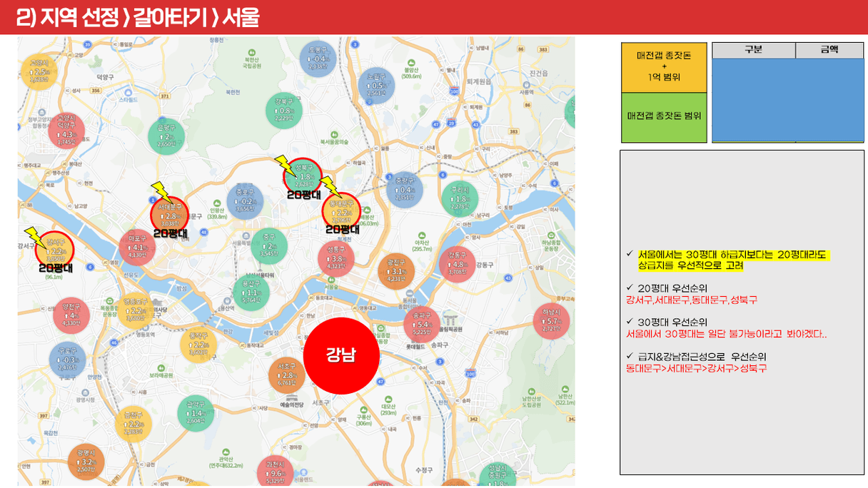Select the red '강서구,서대문구,동대문구,성북구' text
The width and height of the screenshot is (868, 488).
coord(692,300)
